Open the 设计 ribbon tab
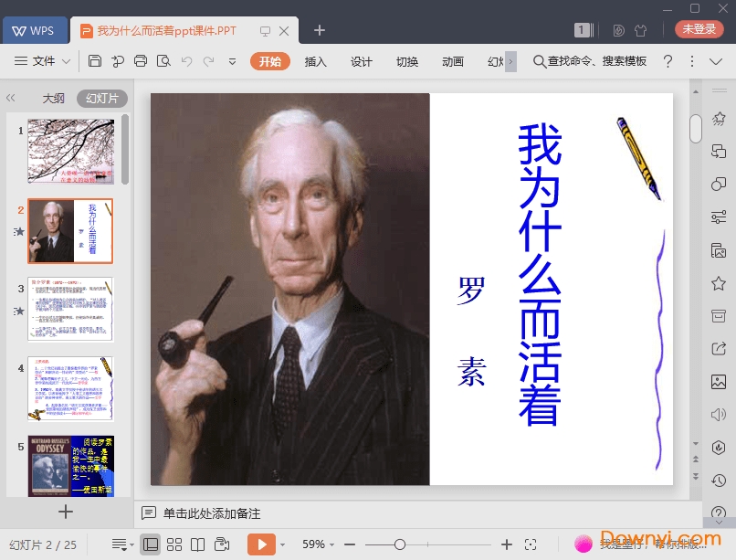This screenshot has width=736, height=560. (361, 62)
